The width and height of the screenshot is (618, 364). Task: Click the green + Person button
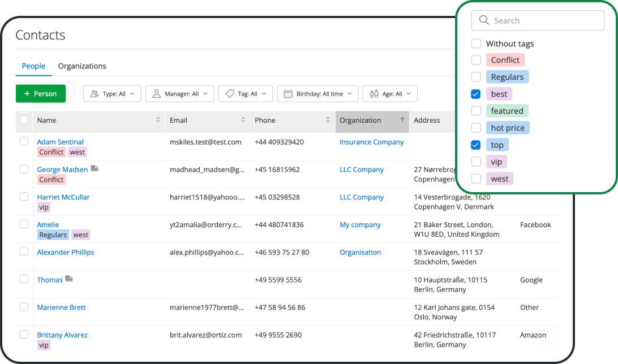(41, 93)
